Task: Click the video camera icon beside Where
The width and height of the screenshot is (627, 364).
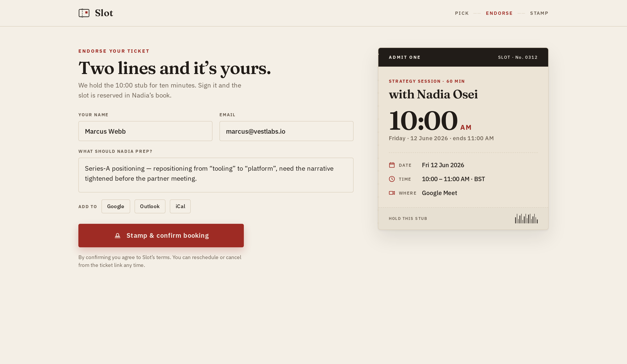Action: coord(392,193)
